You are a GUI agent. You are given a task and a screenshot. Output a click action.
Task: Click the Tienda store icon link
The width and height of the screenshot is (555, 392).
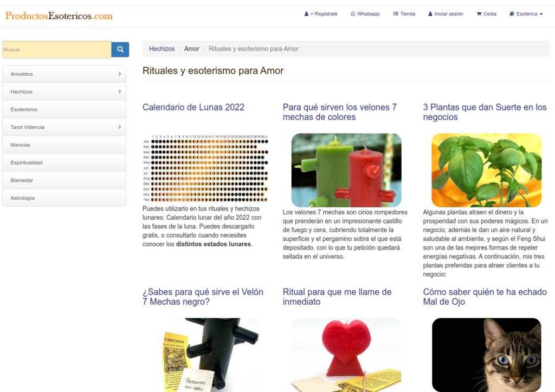pos(396,14)
